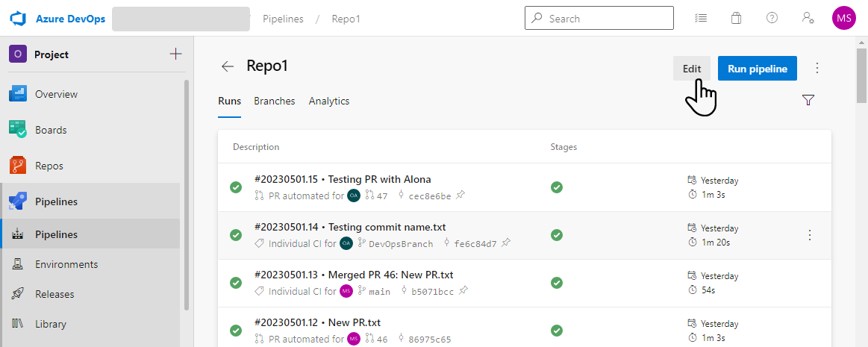Open the filter funnel icon for runs
The height and width of the screenshot is (347, 868).
[x=808, y=100]
